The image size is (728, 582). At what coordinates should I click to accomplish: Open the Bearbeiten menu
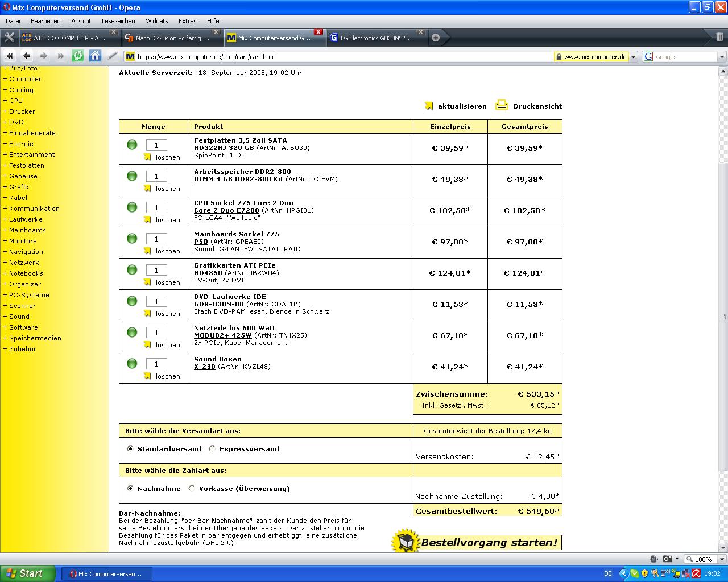(x=45, y=21)
